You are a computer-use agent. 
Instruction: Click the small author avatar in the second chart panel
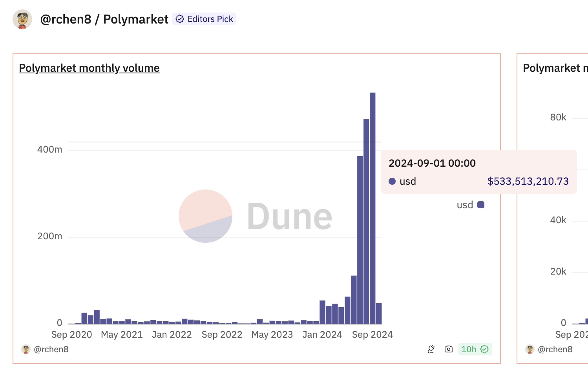[530, 349]
